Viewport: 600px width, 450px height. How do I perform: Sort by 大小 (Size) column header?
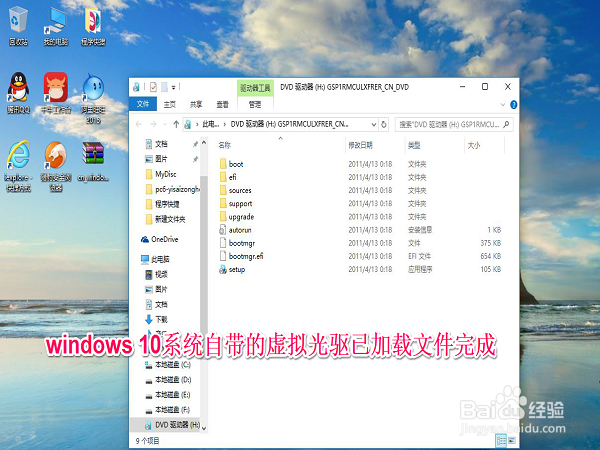coord(473,145)
